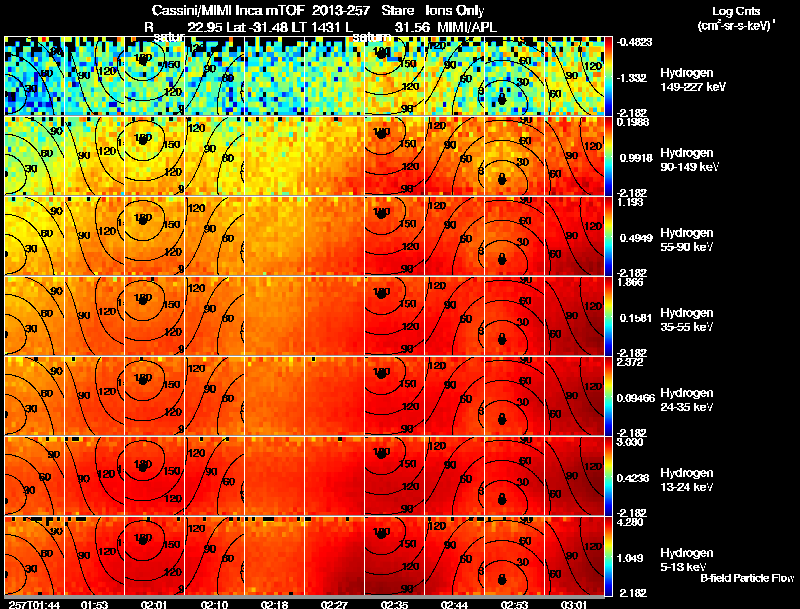800x609 pixels.
Task: Click the '257T01:44' time axis label
Action: 34,604
